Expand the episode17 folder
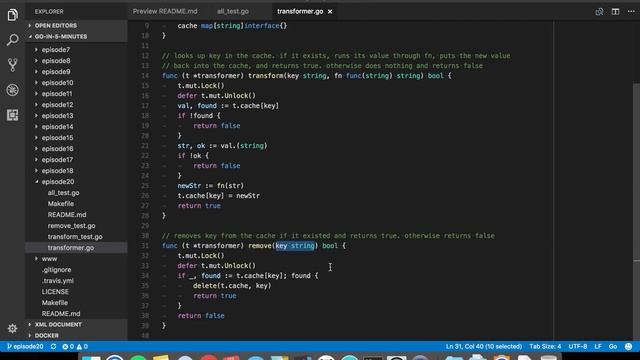This screenshot has width=640, height=360. [76, 160]
